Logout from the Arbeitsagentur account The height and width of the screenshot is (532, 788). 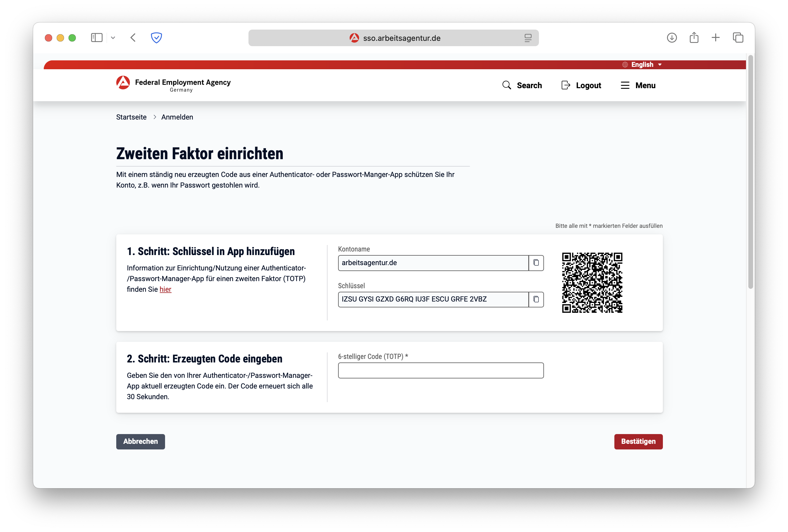pyautogui.click(x=581, y=85)
